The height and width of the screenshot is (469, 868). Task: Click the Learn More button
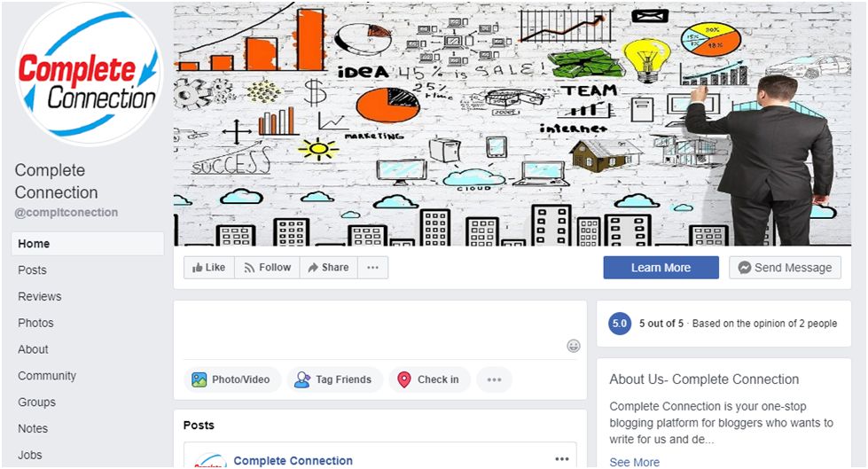(x=661, y=268)
